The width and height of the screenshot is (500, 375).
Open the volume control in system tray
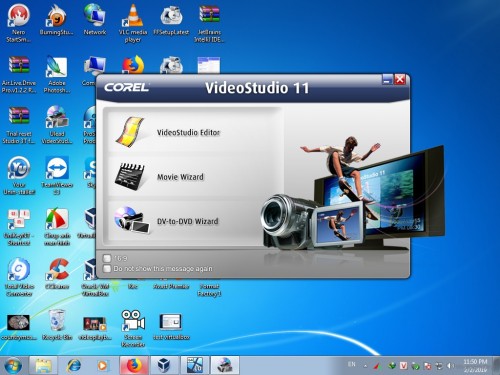(451, 366)
